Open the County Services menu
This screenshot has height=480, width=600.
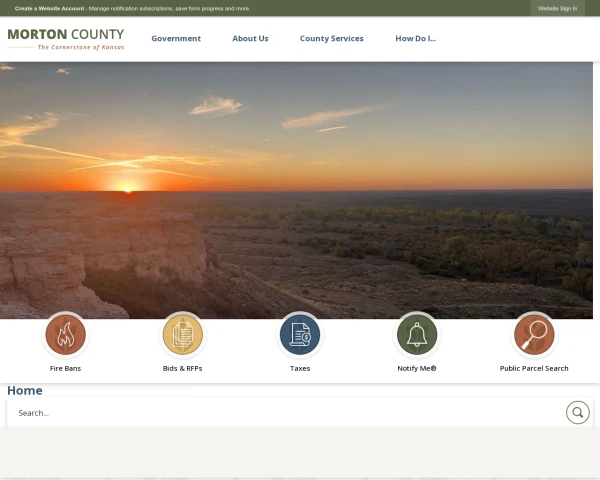332,38
